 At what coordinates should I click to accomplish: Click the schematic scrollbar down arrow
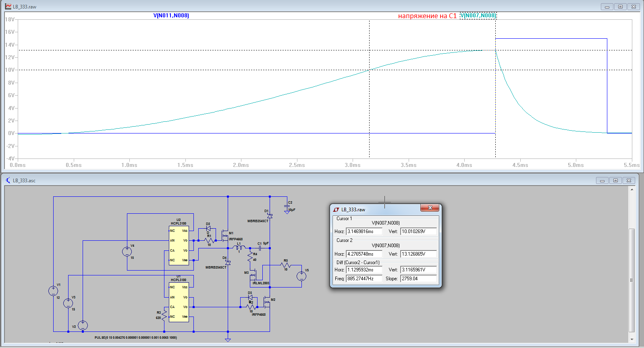pyautogui.click(x=632, y=339)
